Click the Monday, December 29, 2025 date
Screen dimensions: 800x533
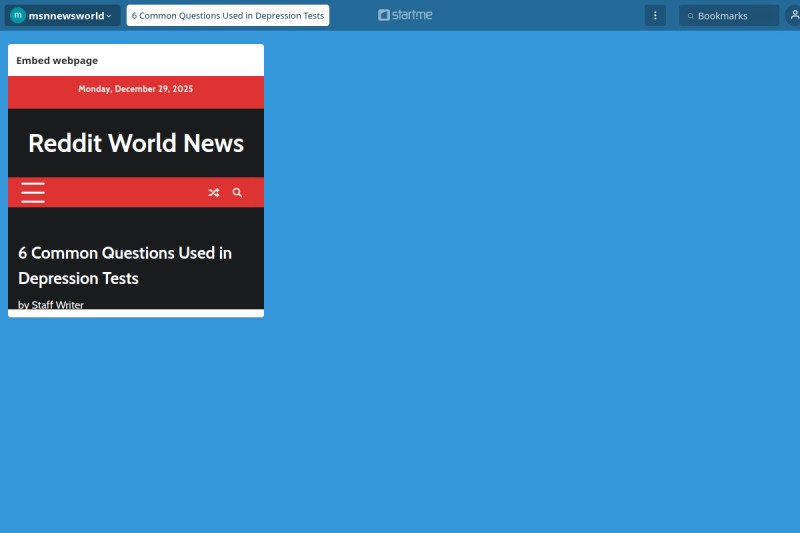click(x=136, y=89)
